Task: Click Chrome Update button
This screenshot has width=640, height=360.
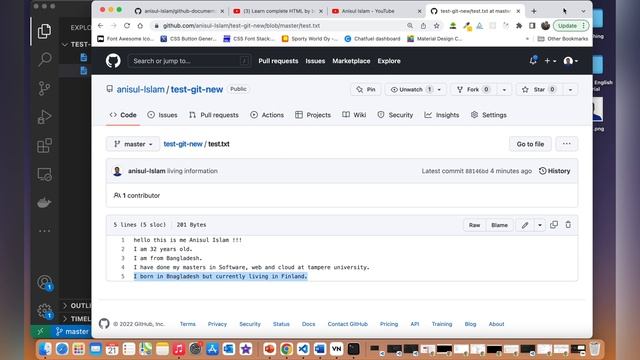Action: click(x=571, y=25)
